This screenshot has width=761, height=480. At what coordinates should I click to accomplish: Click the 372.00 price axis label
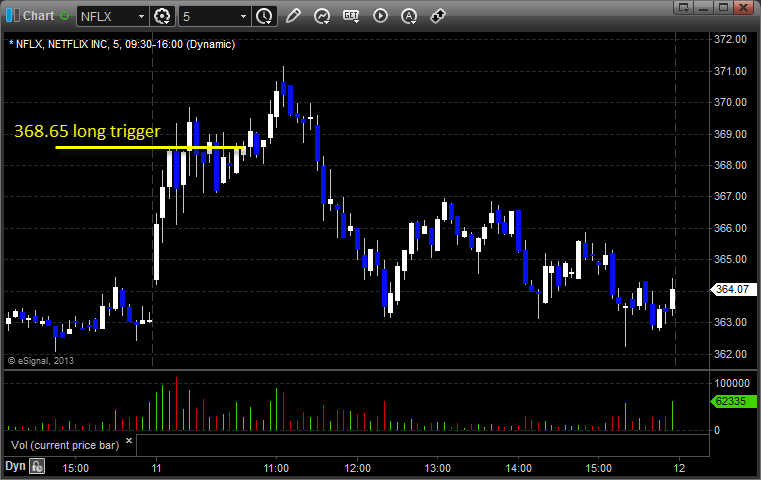click(730, 39)
